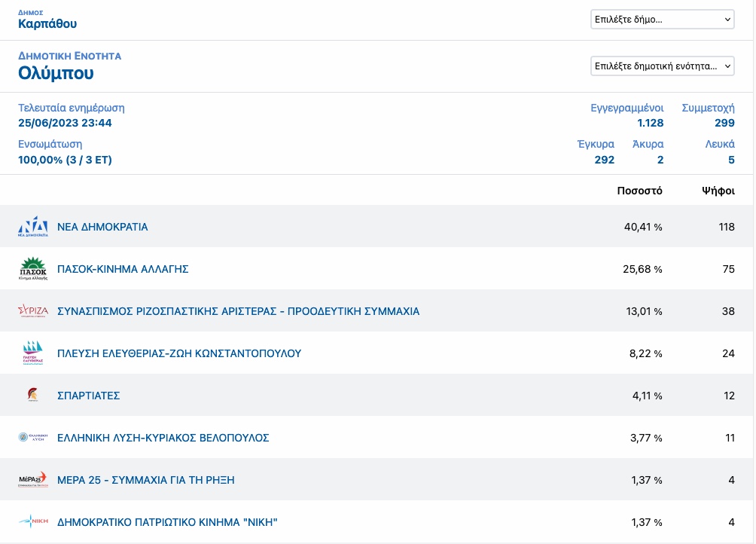Open the ΕΛΛΗΝΙΚΗ ΛΥΣΗ-ΚΥΡΙΑΚΟΣ ΒΕΛΟΠΟΥΛΟΣ link

163,438
